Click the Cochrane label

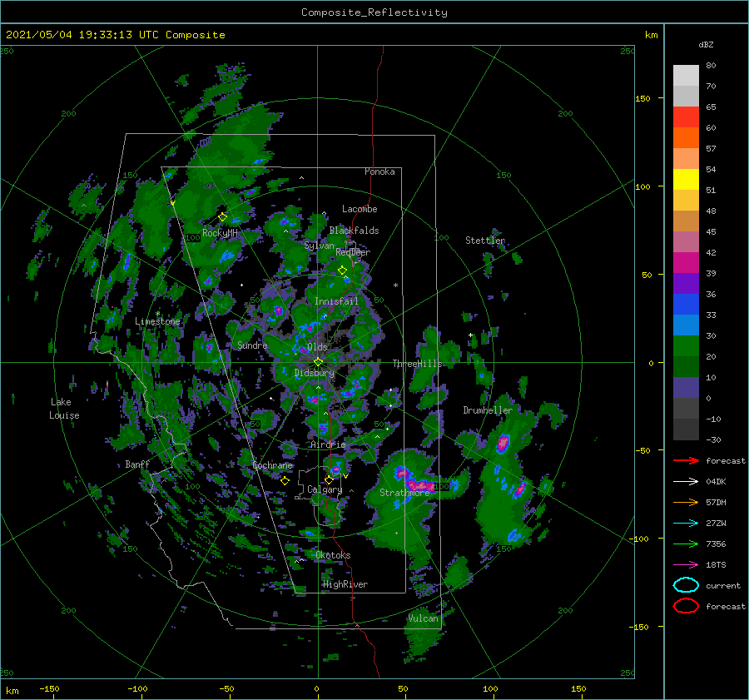click(272, 465)
